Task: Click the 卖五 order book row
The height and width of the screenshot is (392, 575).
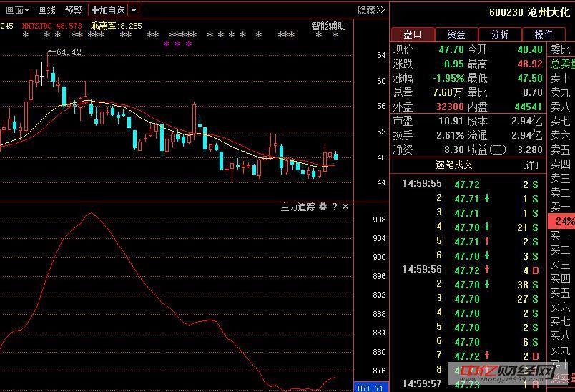Action: click(560, 150)
